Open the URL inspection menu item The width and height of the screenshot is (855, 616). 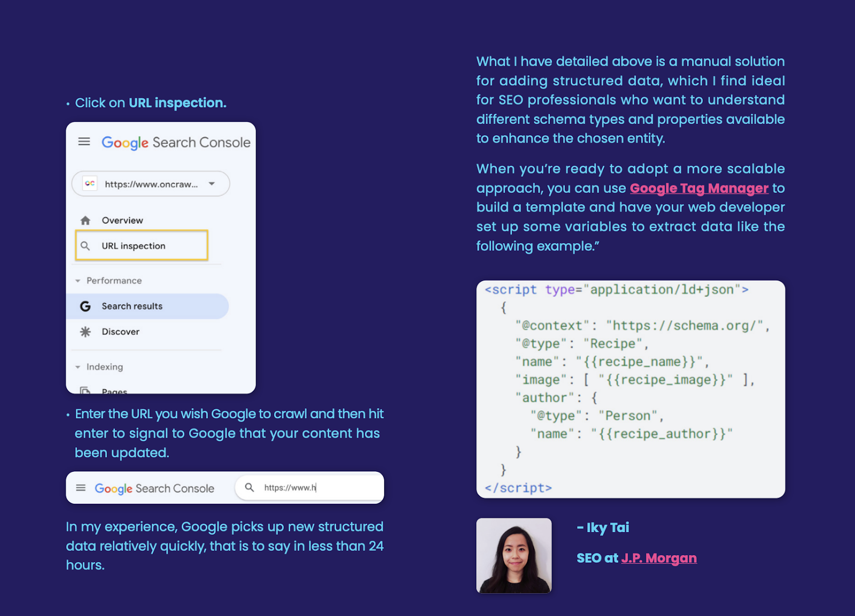coord(142,246)
